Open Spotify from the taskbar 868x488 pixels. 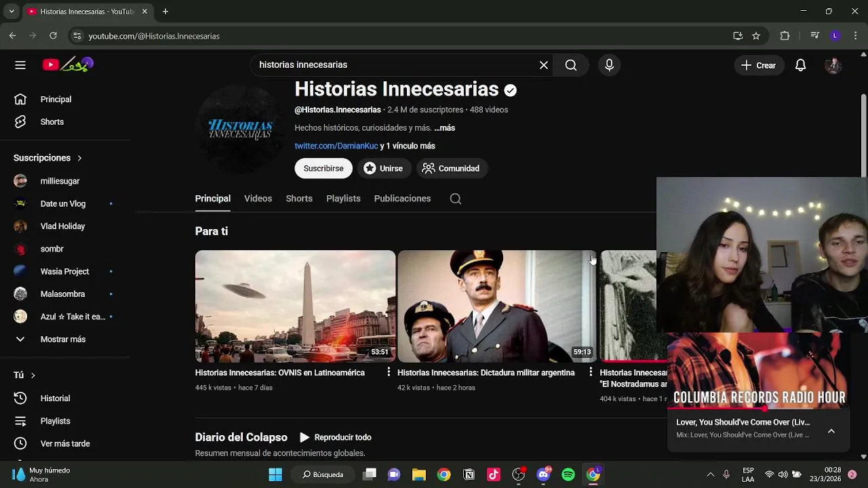point(568,474)
